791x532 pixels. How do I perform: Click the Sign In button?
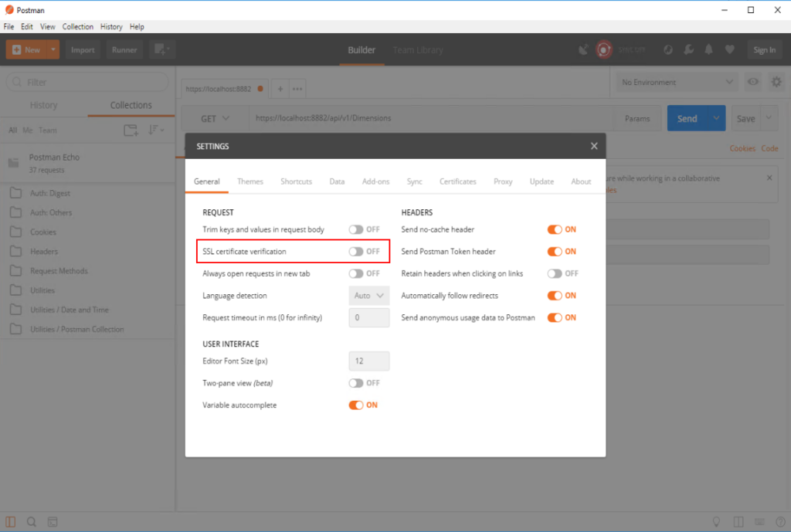(x=764, y=50)
